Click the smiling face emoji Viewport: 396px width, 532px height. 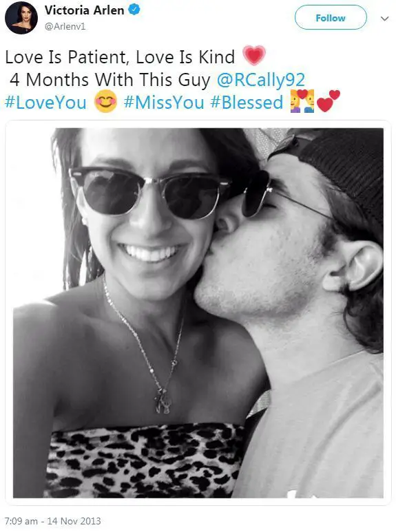pyautogui.click(x=105, y=101)
